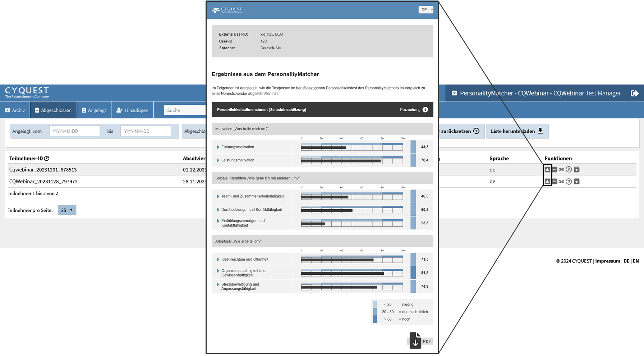Click the Leistungsmotivation percentile bar
Viewport: 644px width, 356px height.
pos(352,160)
